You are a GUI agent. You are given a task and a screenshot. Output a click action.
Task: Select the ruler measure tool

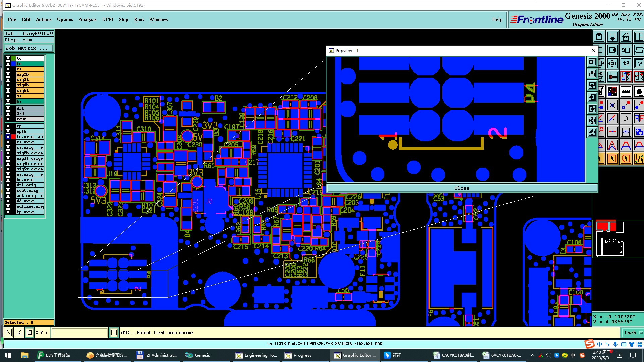click(x=626, y=91)
